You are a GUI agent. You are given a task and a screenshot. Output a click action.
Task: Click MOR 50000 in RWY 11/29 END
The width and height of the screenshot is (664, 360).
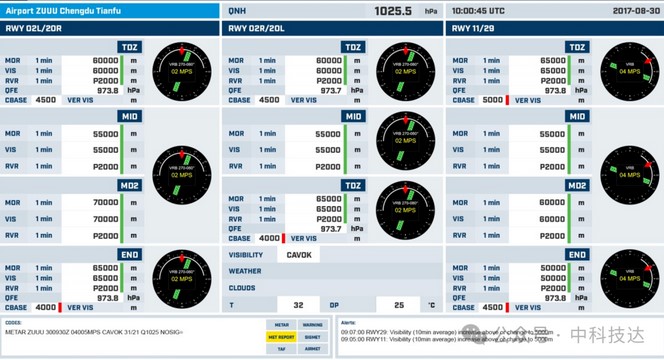tap(553, 268)
